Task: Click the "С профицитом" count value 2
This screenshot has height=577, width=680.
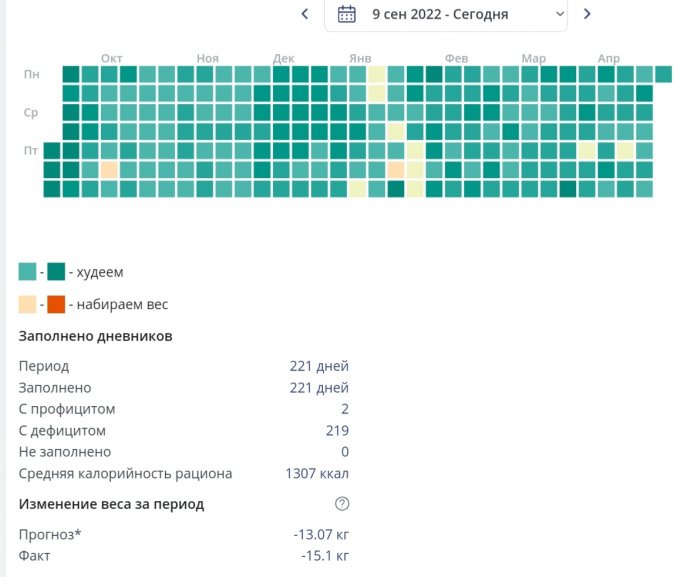Action: [344, 409]
